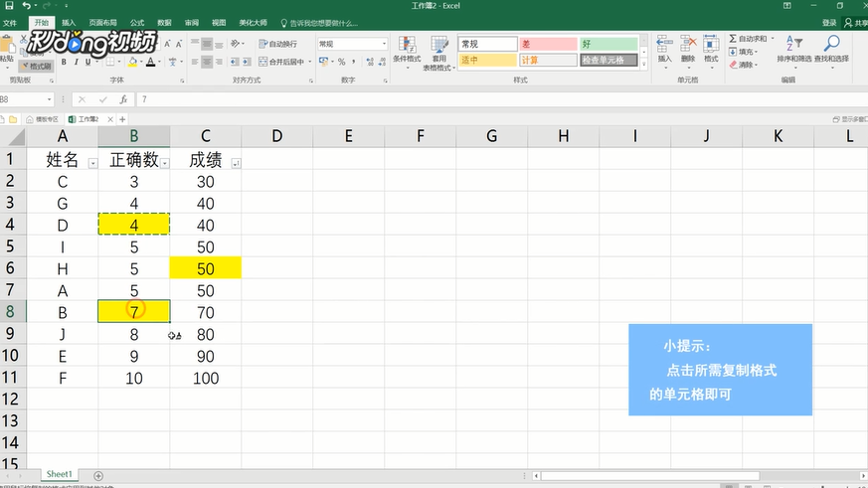Switch to the 页面布局 (Page Layout) tab

(103, 23)
